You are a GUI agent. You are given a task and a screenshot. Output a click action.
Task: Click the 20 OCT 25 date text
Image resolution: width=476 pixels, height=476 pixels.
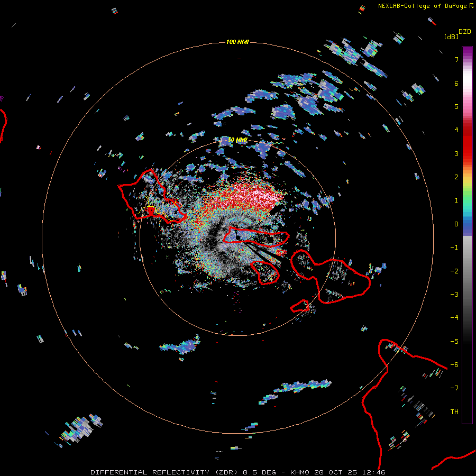pos(337,472)
